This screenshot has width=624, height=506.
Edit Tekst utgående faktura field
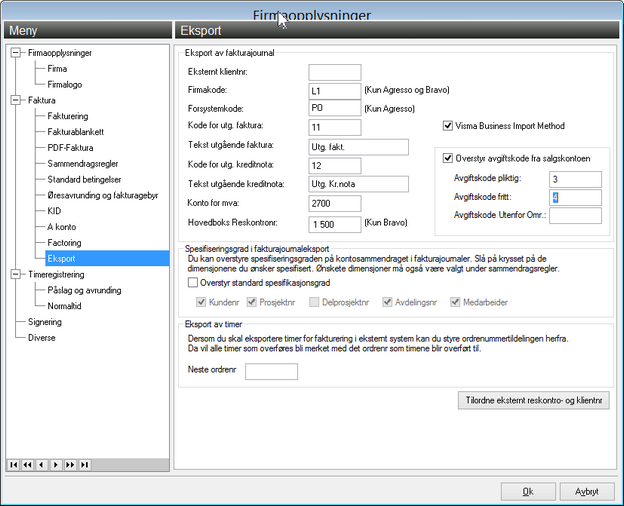point(358,147)
